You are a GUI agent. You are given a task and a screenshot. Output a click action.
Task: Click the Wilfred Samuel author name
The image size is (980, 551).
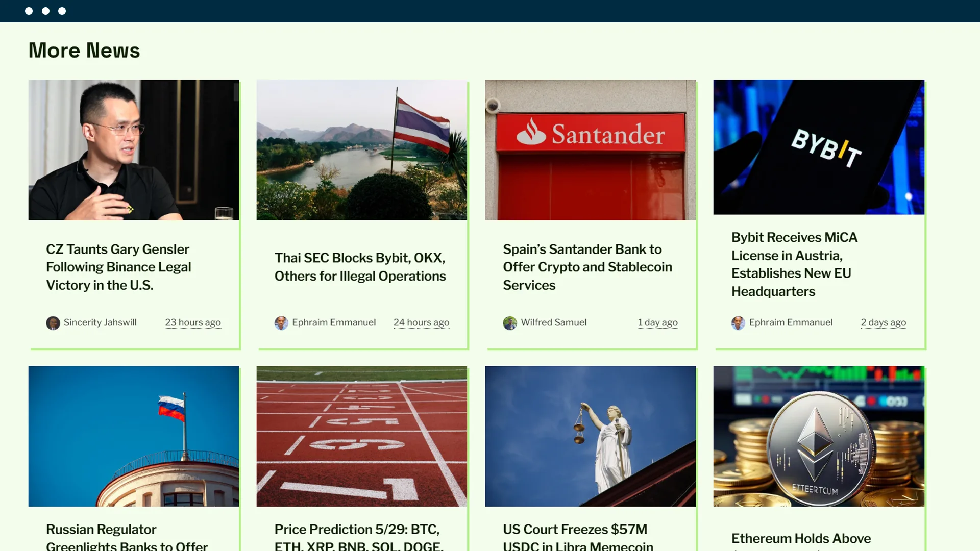coord(554,322)
